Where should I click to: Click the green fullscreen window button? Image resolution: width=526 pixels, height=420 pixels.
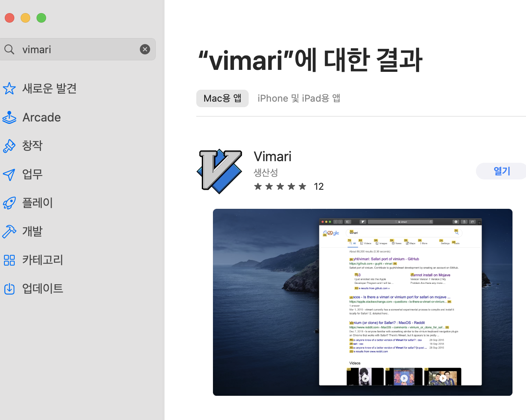pos(41,18)
